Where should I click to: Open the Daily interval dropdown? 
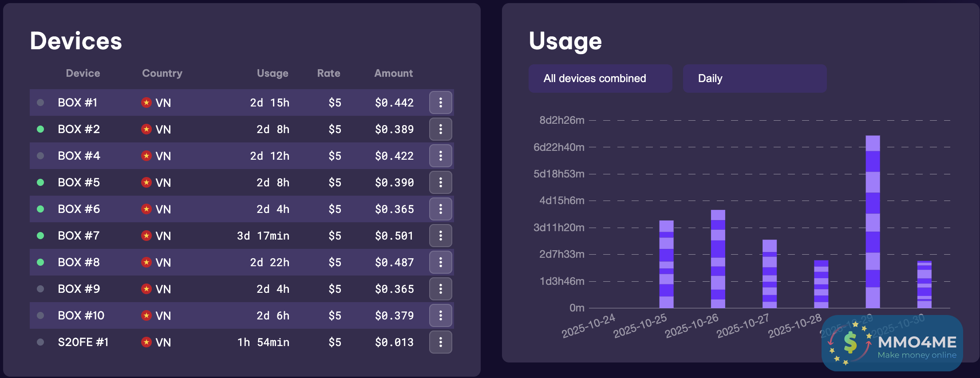755,79
